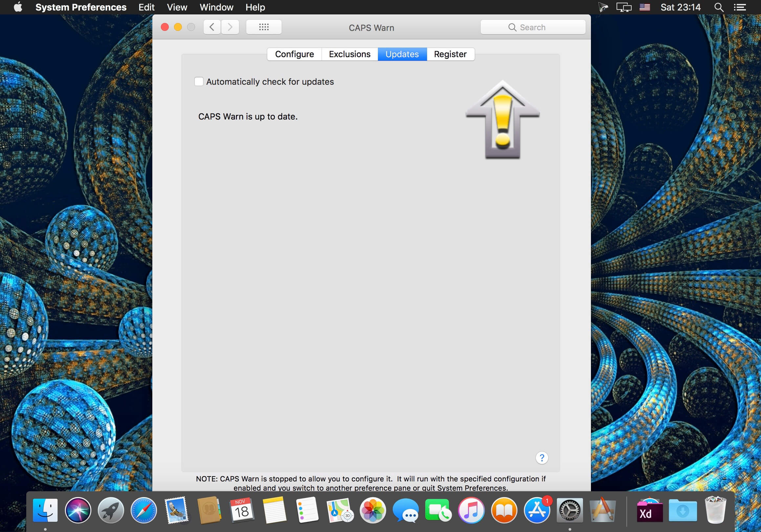Open the System Preferences menu
The height and width of the screenshot is (532, 761).
(81, 7)
